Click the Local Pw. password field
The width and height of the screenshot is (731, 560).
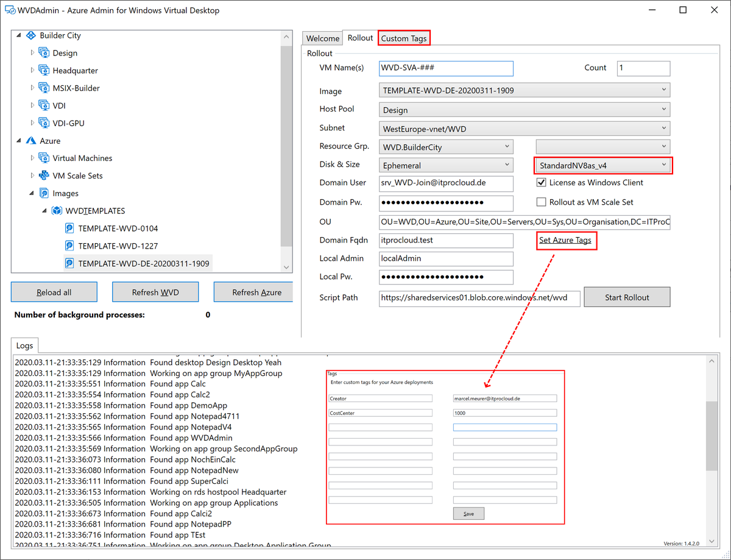[446, 277]
